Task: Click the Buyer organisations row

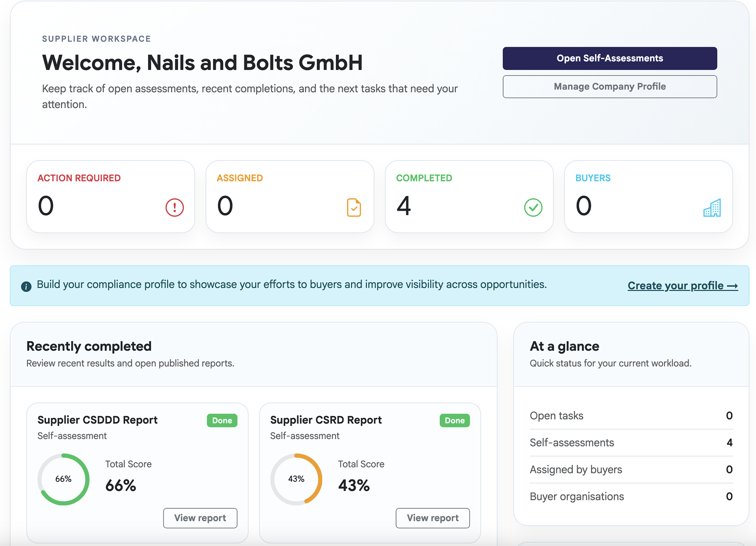Action: [631, 496]
